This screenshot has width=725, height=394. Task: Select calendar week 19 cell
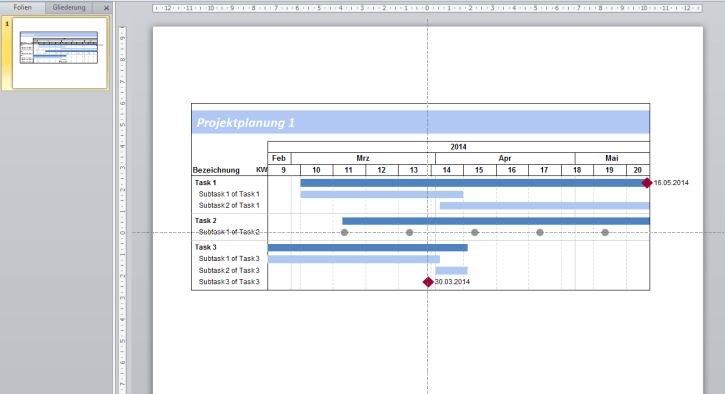point(610,170)
